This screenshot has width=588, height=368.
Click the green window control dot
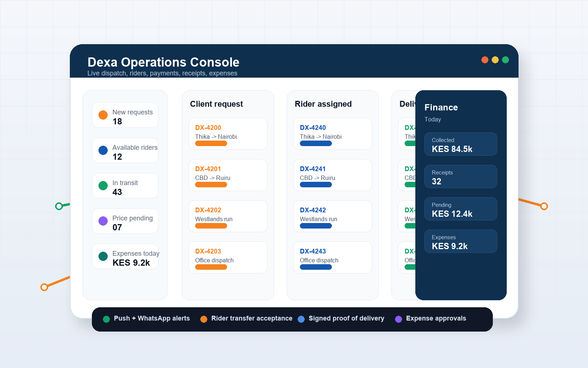pyautogui.click(x=506, y=60)
